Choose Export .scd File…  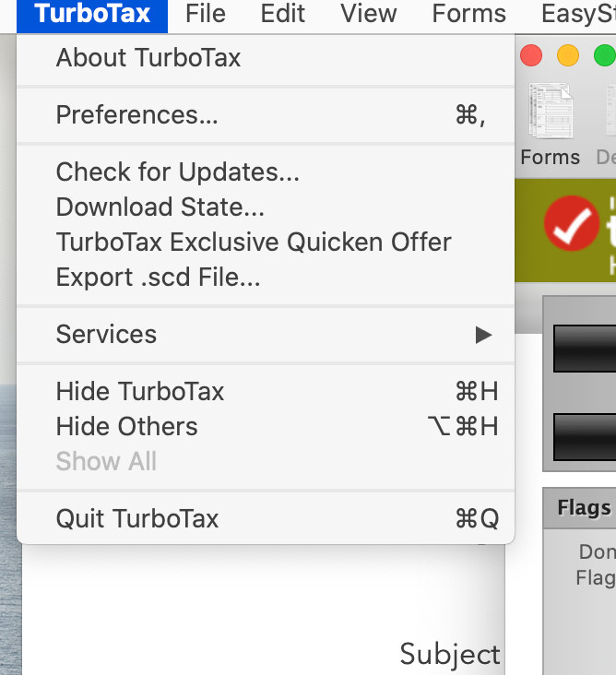[x=266, y=278]
